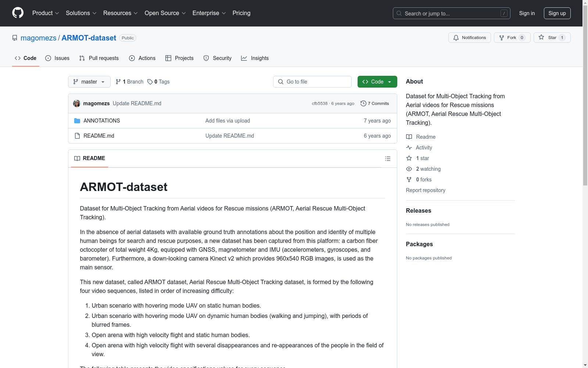The height and width of the screenshot is (368, 588).
Task: Expand the Enterprise menu
Action: coord(209,13)
